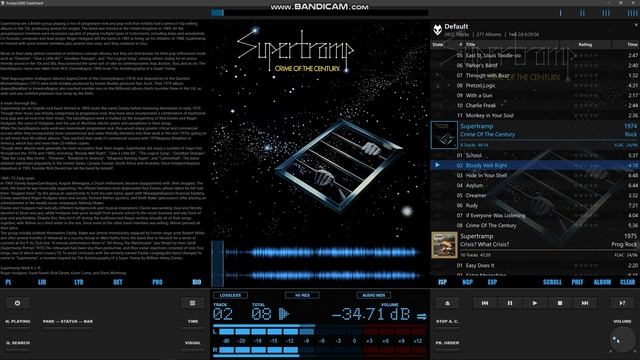Select track 01 School
This screenshot has height=360, width=640.
[x=535, y=155]
